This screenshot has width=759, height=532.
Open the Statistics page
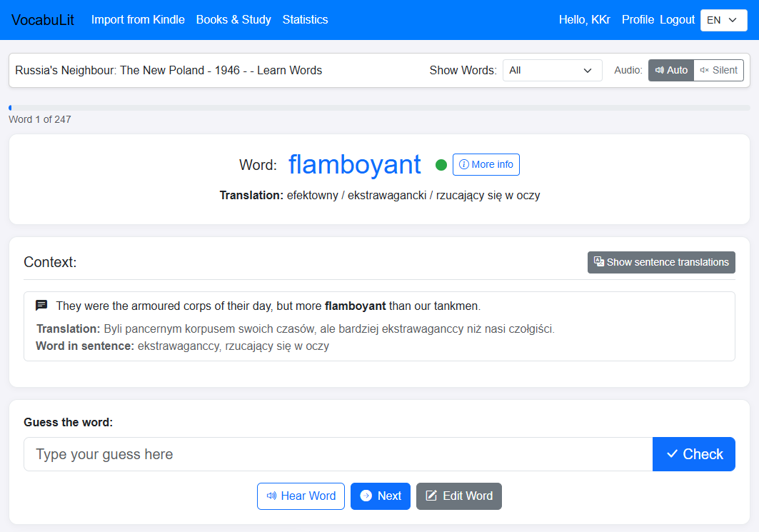coord(305,20)
